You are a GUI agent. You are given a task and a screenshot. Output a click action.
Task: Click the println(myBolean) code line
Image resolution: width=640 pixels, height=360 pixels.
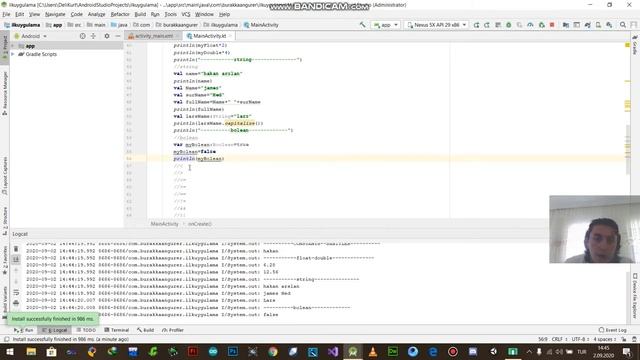(x=199, y=159)
